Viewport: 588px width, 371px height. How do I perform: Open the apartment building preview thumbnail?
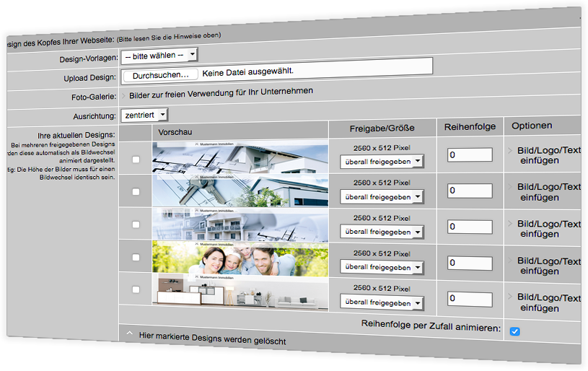tap(240, 224)
